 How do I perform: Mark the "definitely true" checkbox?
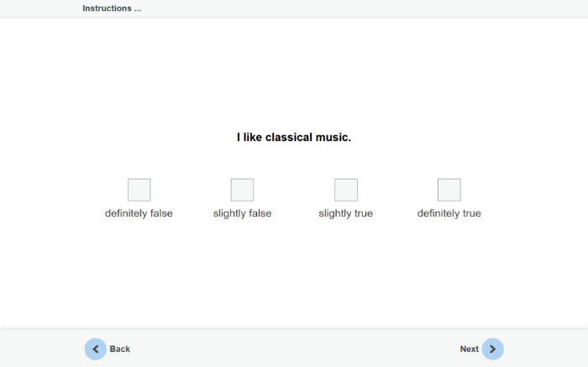(449, 190)
